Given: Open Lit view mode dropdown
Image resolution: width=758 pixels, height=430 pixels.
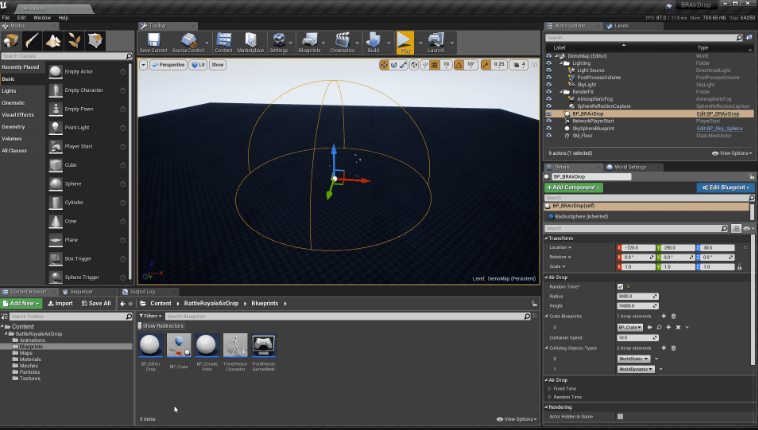Looking at the screenshot, I should (x=198, y=65).
